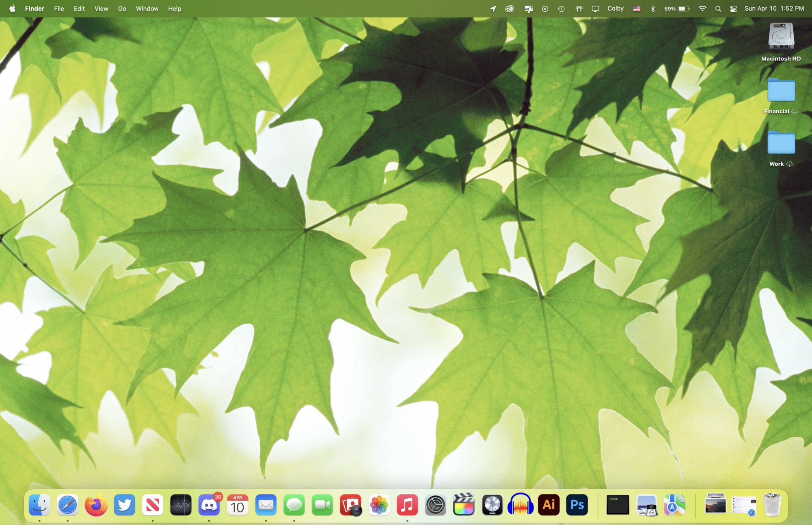Launch Audacity headphones icon

pos(520,505)
